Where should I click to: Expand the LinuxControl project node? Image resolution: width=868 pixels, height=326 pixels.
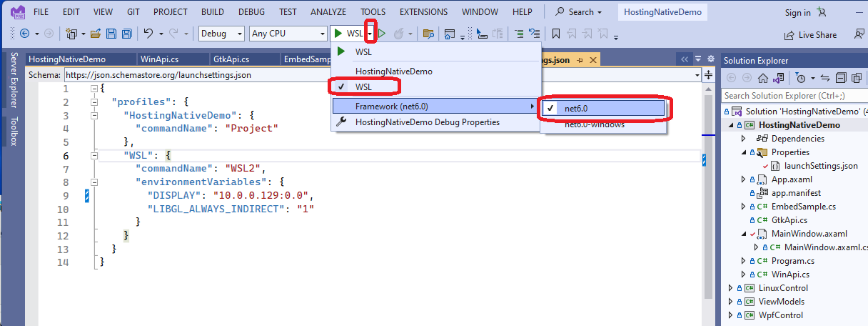coord(730,288)
